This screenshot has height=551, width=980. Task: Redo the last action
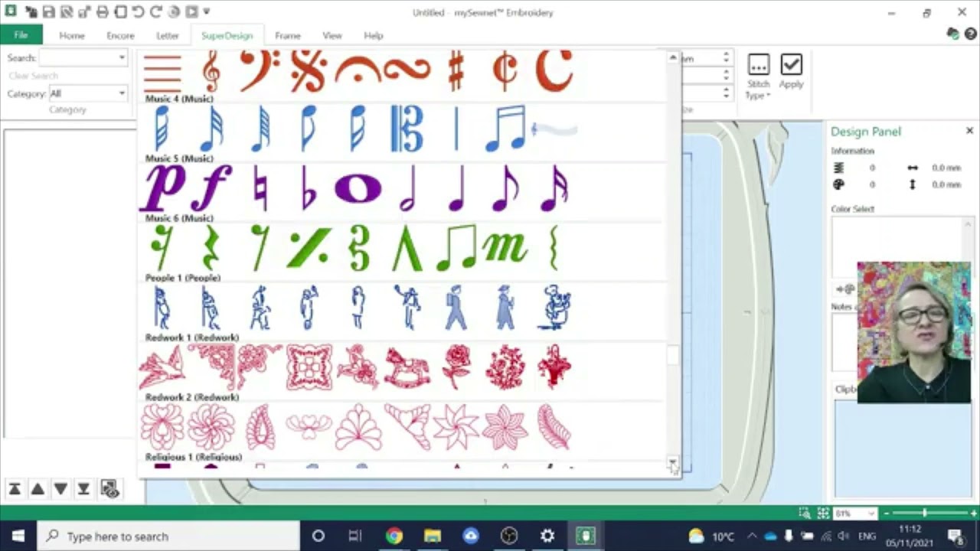click(x=156, y=12)
